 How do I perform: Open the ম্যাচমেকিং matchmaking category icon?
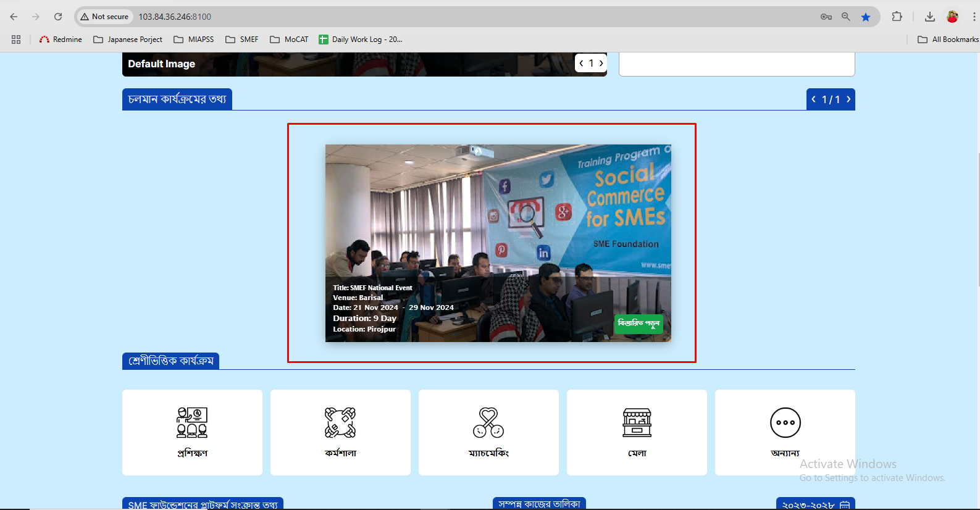(x=488, y=422)
